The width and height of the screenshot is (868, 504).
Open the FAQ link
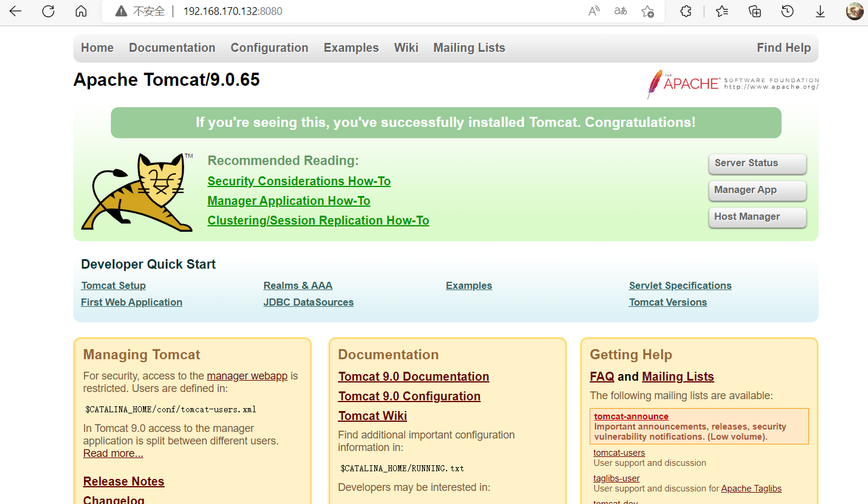pyautogui.click(x=602, y=377)
